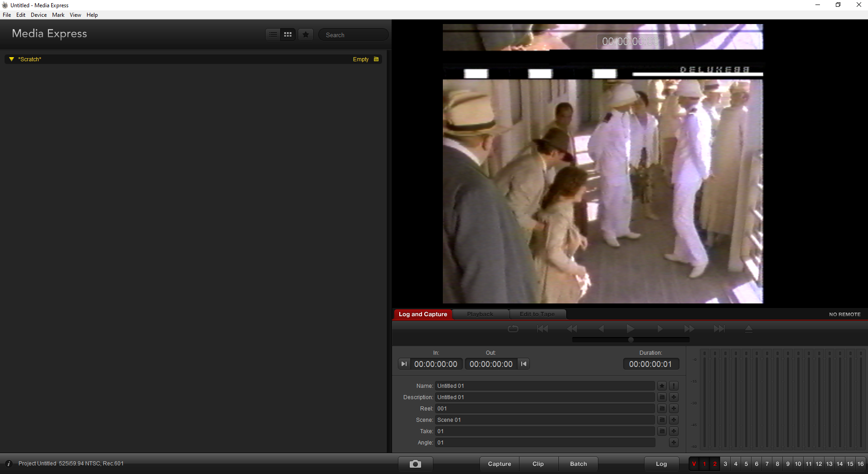Start playback with the large play button
This screenshot has height=474, width=868.
click(630, 329)
